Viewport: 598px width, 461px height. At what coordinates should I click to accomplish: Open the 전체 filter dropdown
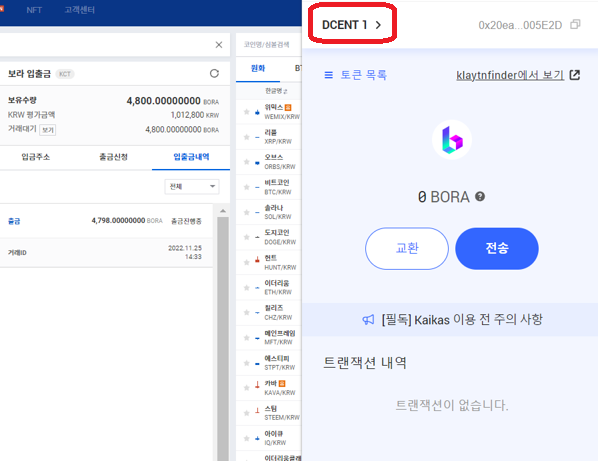[192, 186]
